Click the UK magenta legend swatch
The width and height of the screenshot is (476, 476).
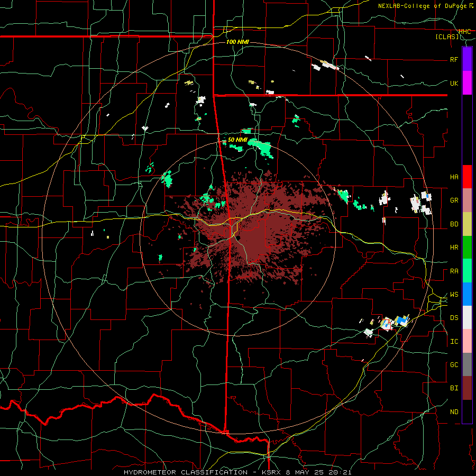pyautogui.click(x=467, y=83)
